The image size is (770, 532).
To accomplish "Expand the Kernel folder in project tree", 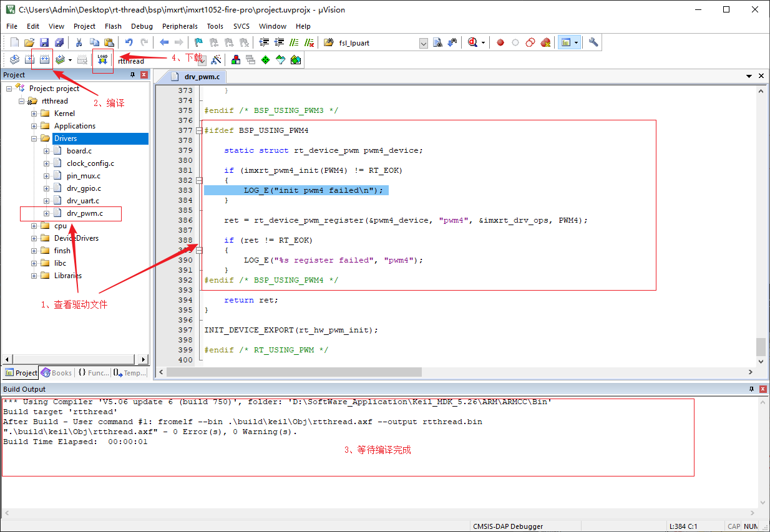I will click(34, 114).
